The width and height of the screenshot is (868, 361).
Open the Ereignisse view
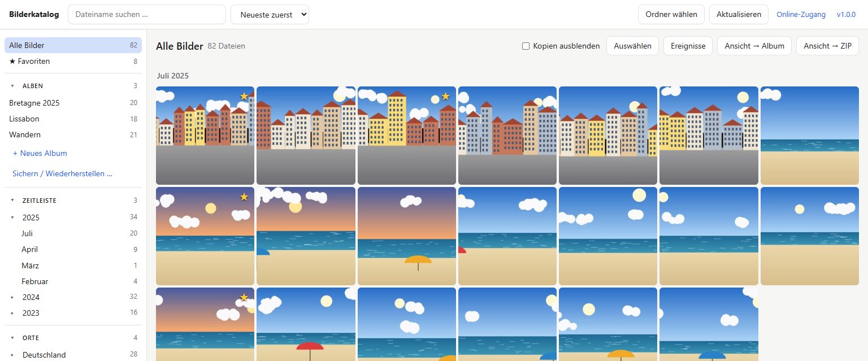(688, 46)
